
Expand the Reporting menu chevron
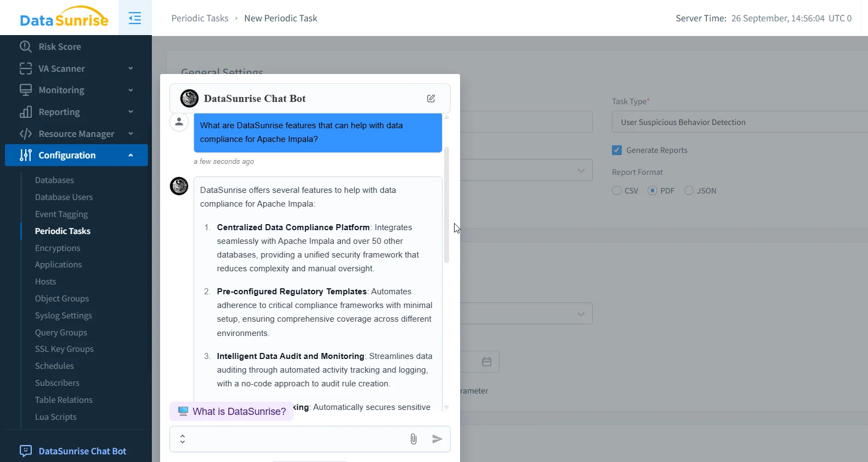(131, 112)
